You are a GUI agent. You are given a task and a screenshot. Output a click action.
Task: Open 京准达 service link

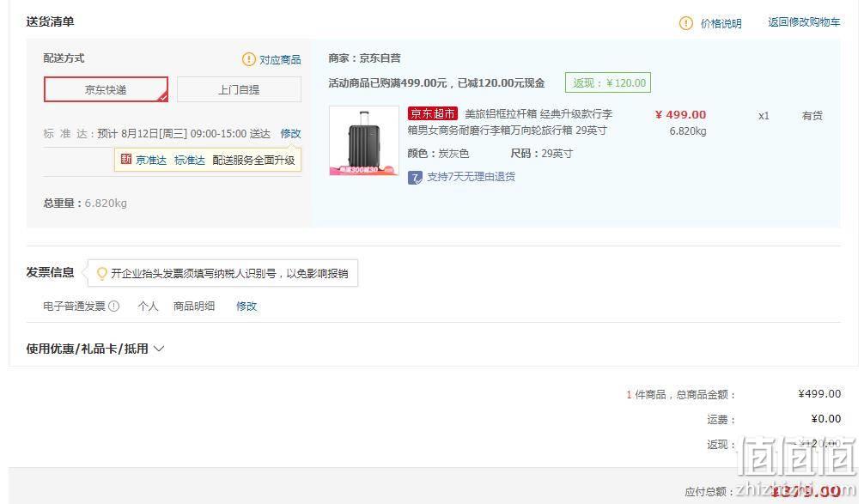(151, 161)
